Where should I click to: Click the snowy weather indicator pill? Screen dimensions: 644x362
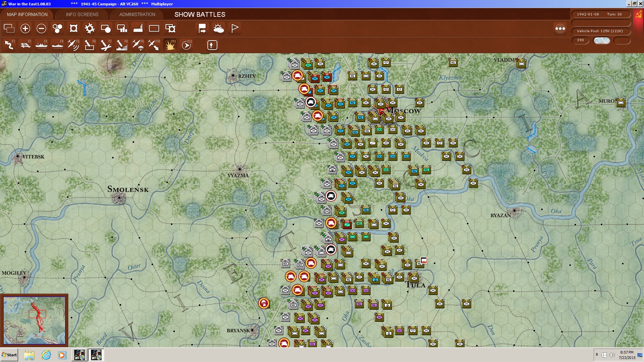602,40
